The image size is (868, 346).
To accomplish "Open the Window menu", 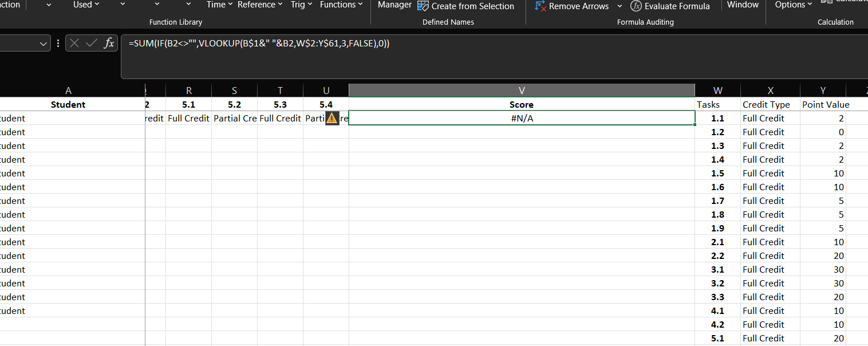I will [743, 5].
